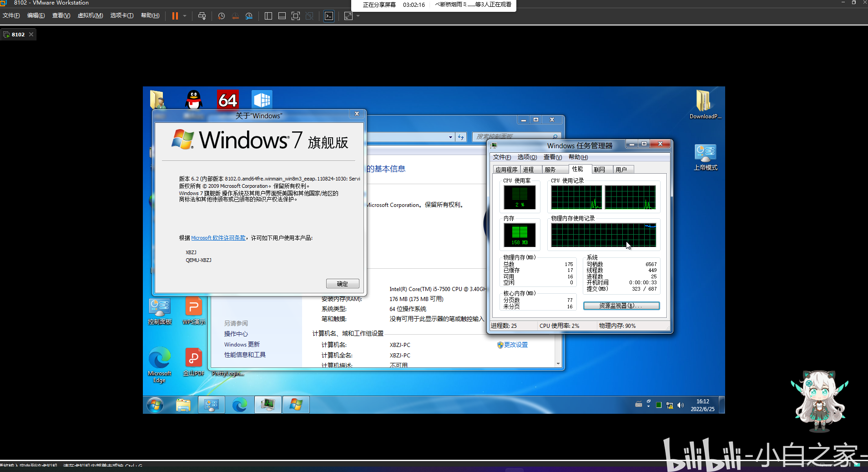868x472 pixels.
Task: Click the network tray icon with warning
Action: [670, 405]
